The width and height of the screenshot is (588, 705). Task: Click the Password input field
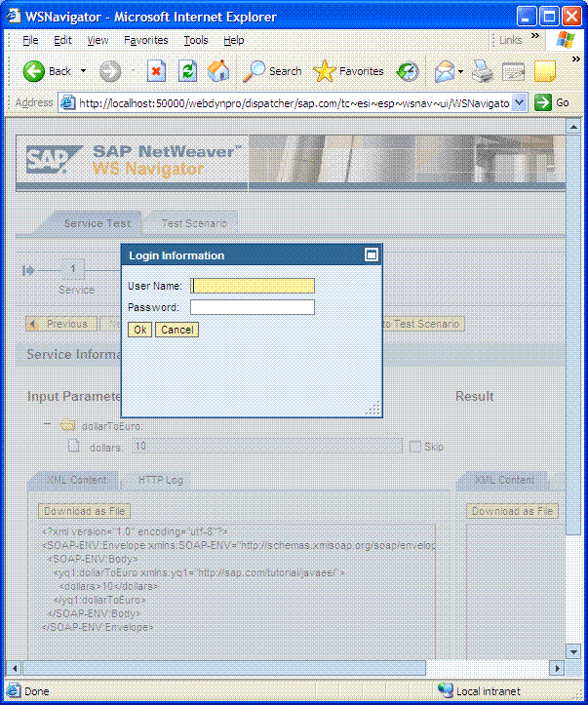(253, 307)
